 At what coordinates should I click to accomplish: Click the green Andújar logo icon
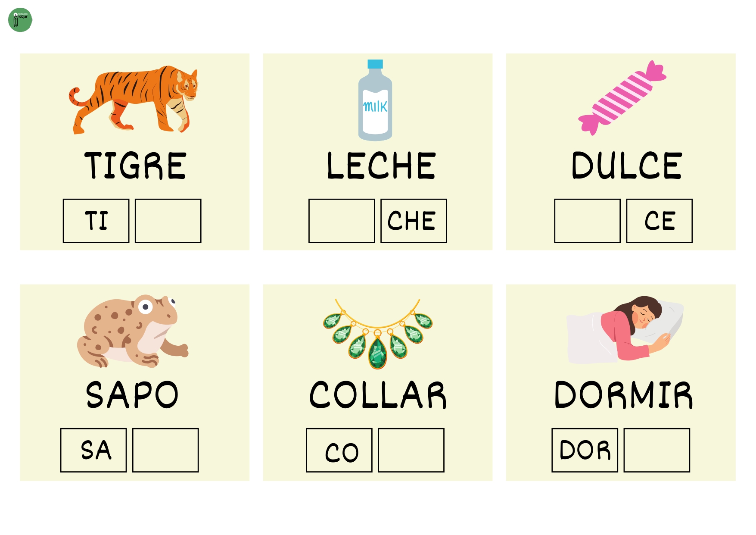coord(20,20)
